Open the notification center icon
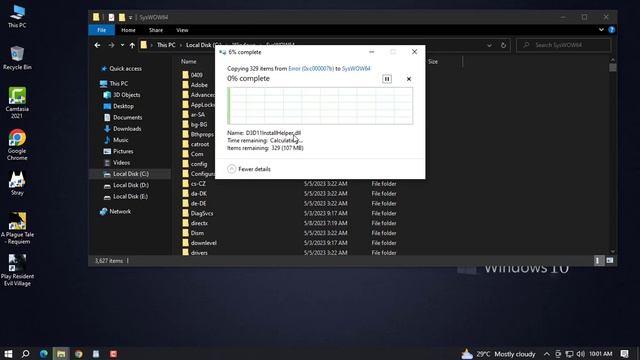 click(x=624, y=353)
